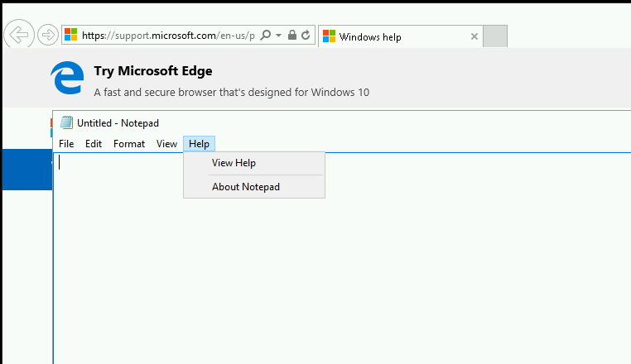The image size is (631, 364).
Task: Click the browser Back arrow button
Action: pos(19,34)
